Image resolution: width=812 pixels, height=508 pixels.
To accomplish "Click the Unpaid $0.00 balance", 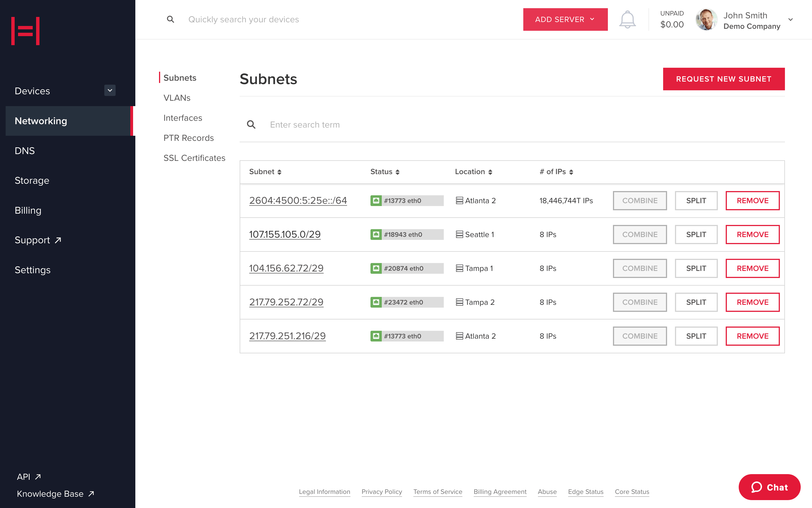I will tap(672, 19).
